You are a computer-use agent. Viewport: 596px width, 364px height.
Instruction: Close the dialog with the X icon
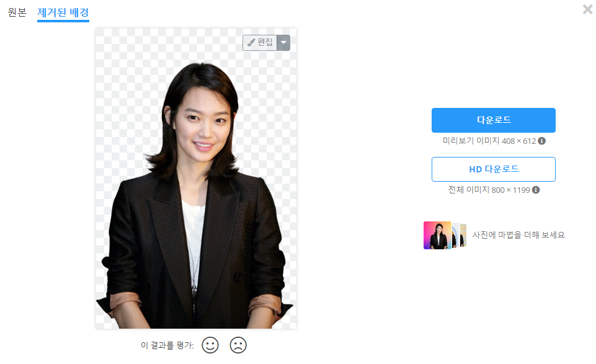pyautogui.click(x=588, y=9)
